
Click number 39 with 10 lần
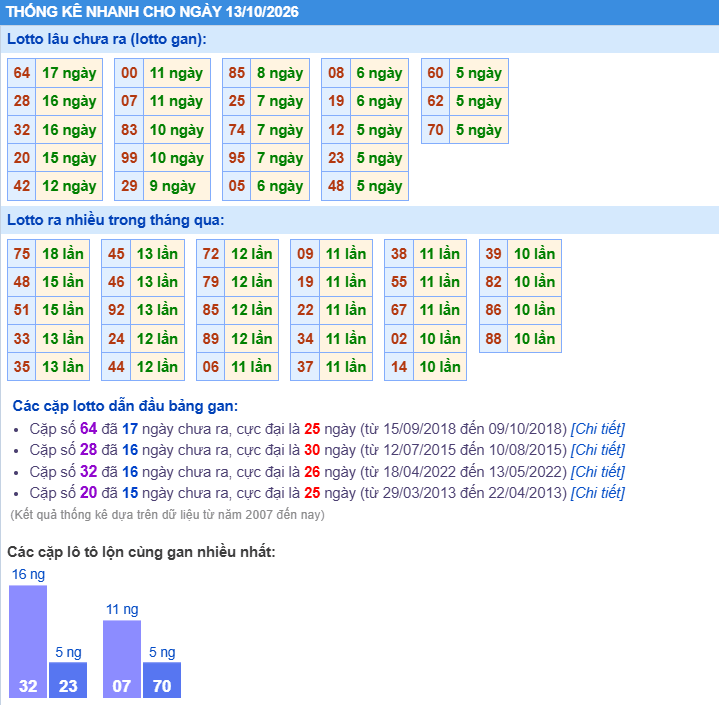[x=493, y=254]
